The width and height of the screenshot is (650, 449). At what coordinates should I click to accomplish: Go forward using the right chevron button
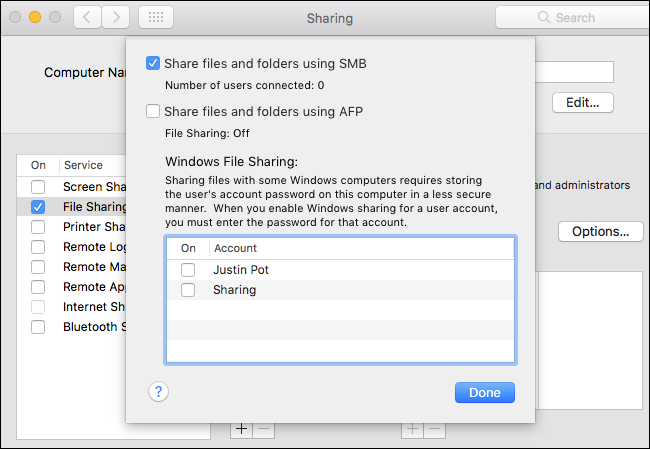(116, 17)
